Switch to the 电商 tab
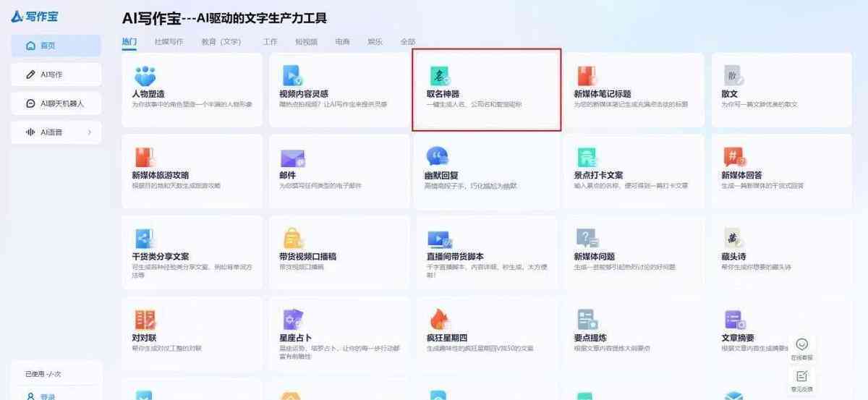Viewport: 868px width, 400px height. (x=342, y=42)
